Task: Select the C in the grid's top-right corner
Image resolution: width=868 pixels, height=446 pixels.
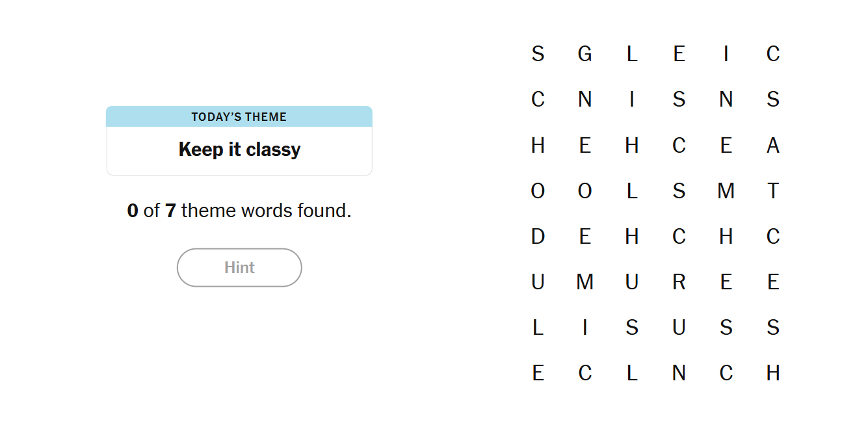Action: (772, 53)
